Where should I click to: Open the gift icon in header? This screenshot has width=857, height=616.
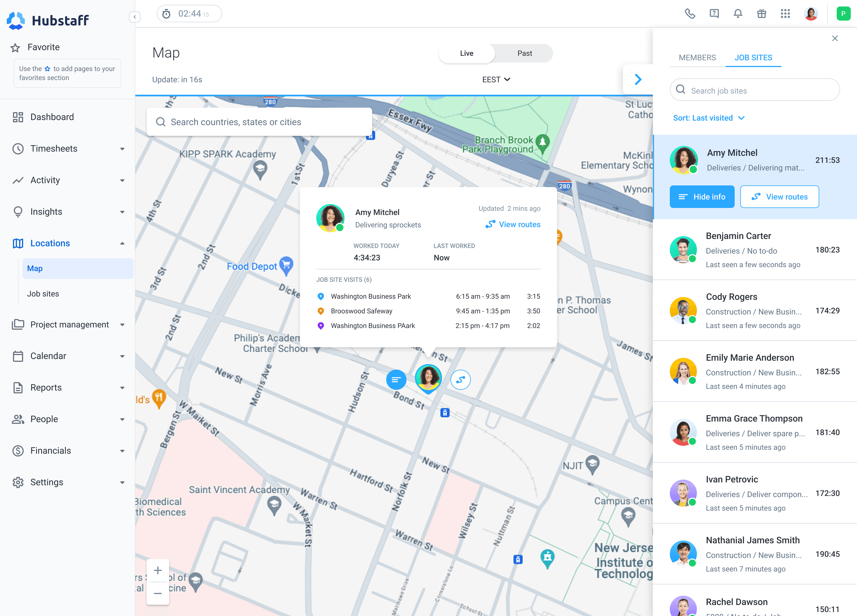762,14
